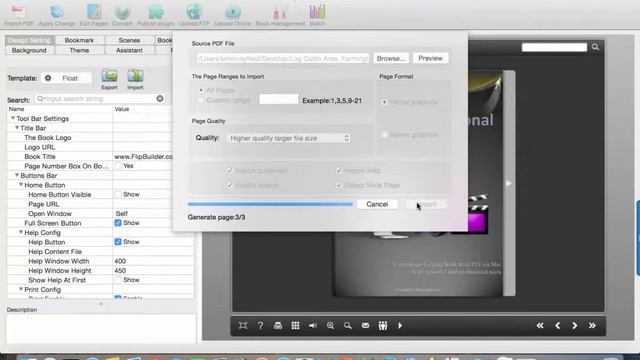This screenshot has height=360, width=640.
Task: Collapse the Print Config tree node
Action: (x=21, y=289)
